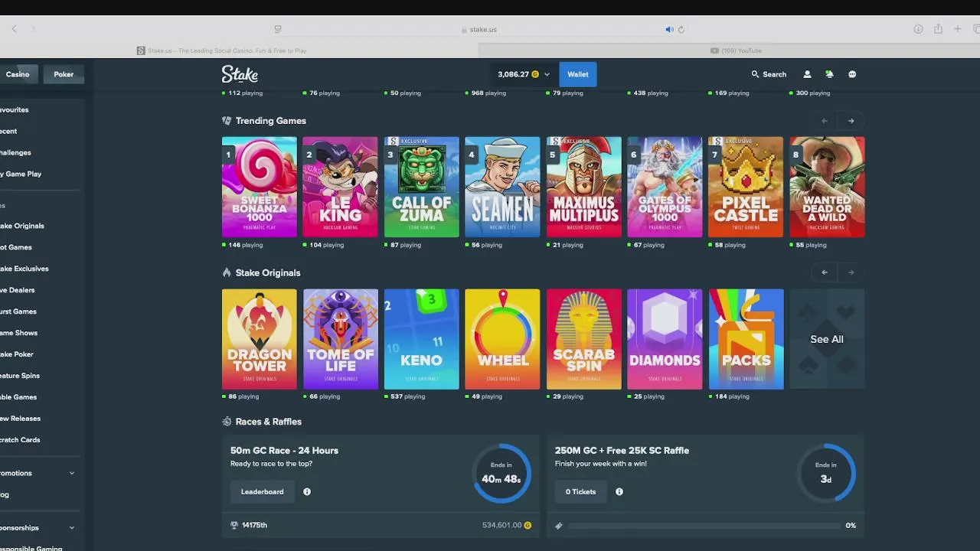Open Dragon Tower original game
Viewport: 980px width, 551px height.
pyautogui.click(x=260, y=339)
